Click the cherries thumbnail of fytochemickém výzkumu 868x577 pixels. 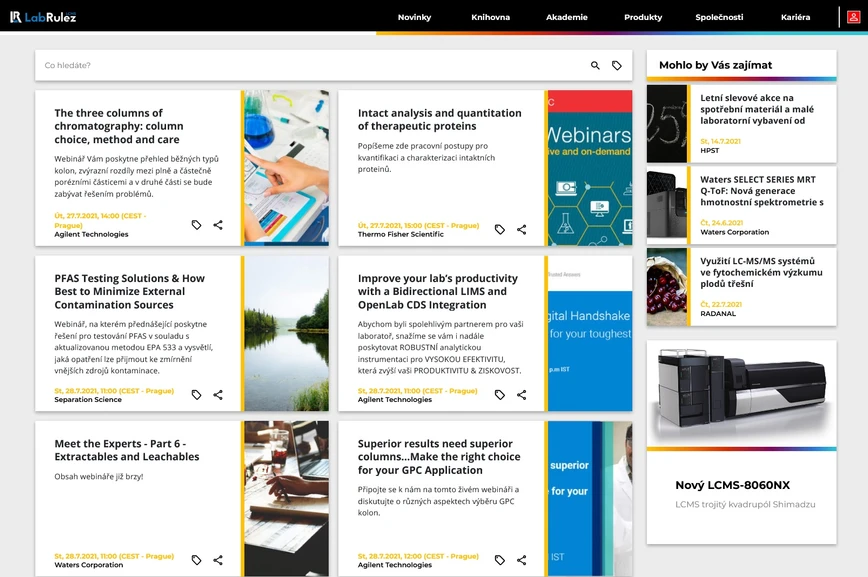[666, 287]
